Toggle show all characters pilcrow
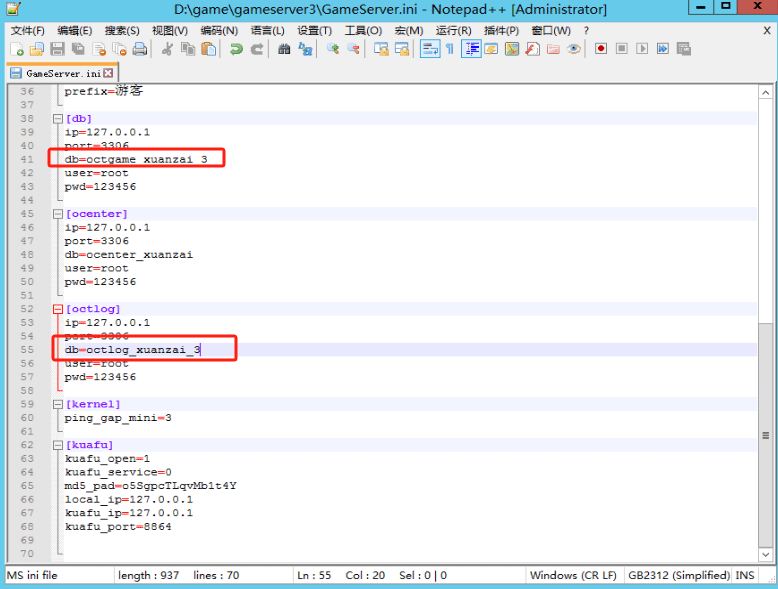778x589 pixels. 450,49
